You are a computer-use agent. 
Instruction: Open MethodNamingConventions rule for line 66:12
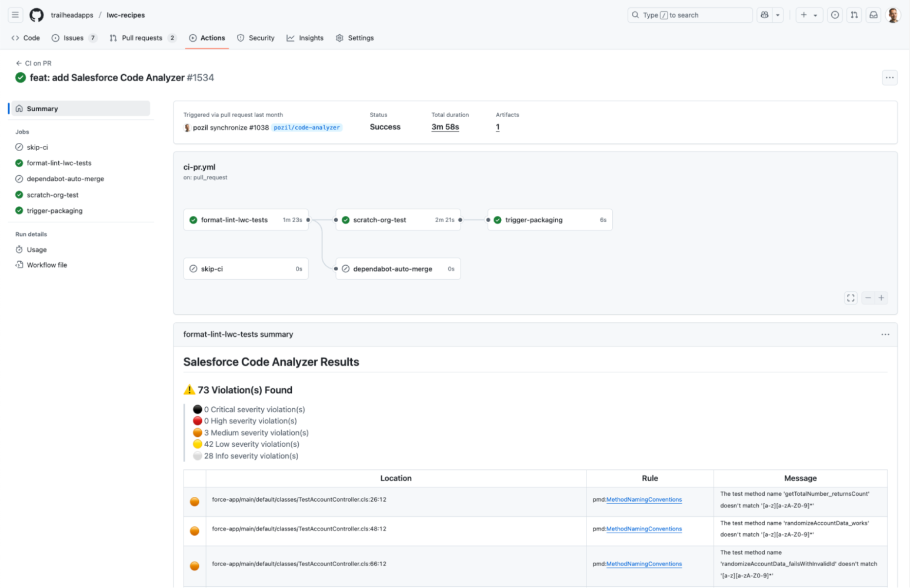(x=644, y=564)
